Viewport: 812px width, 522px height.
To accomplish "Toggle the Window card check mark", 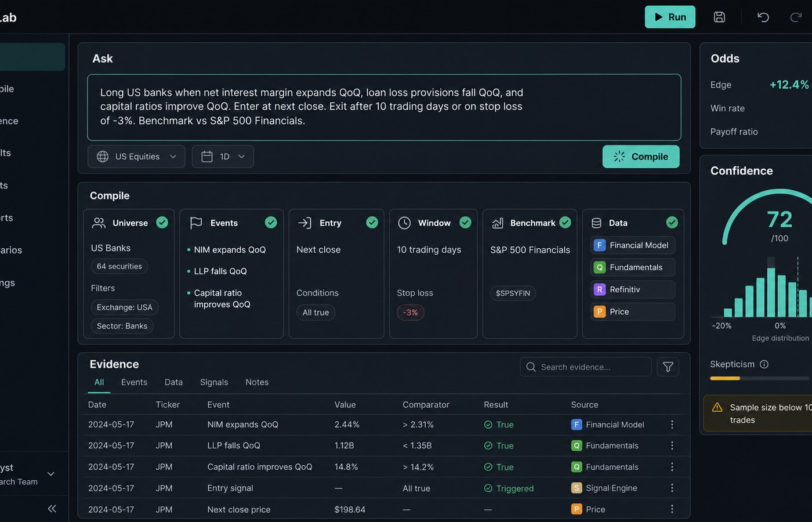I will point(465,222).
